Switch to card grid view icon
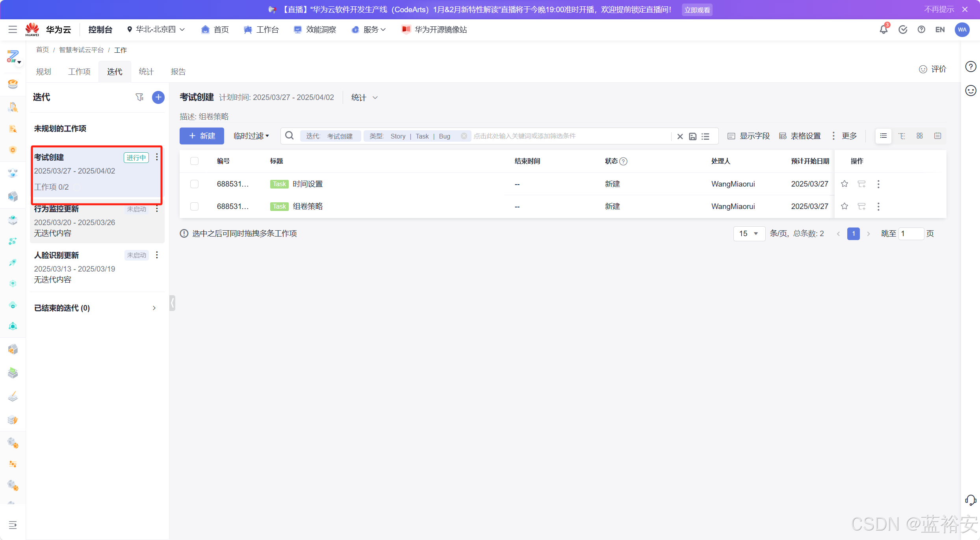Image resolution: width=980 pixels, height=540 pixels. coord(919,136)
